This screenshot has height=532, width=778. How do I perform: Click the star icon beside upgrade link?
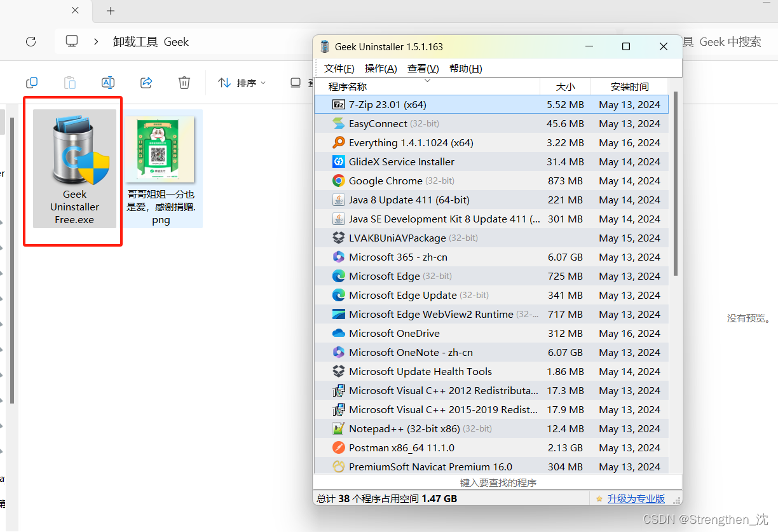pos(599,499)
